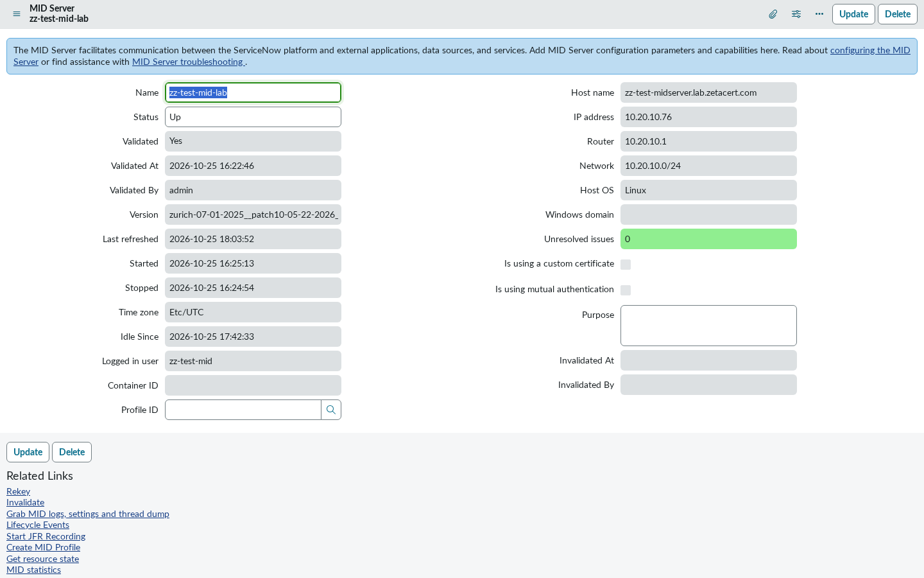Open the MID Server troubleshooting link

pyautogui.click(x=187, y=62)
